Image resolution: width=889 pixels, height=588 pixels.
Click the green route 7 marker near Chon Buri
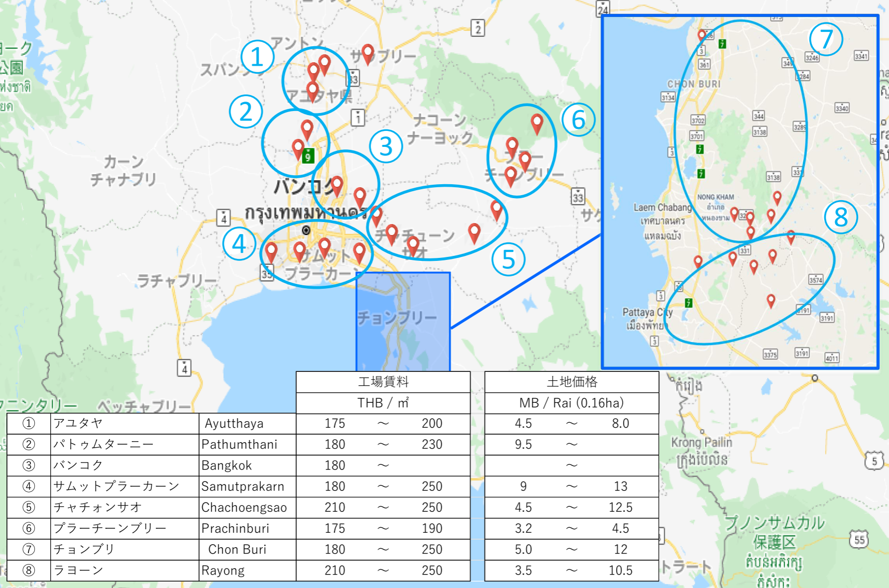point(721,44)
